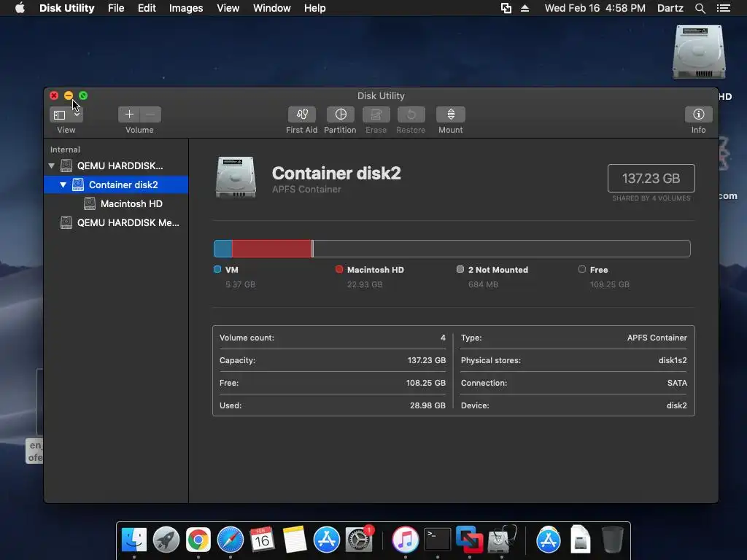Click the 'SATA' Connection value
Image resolution: width=747 pixels, height=560 pixels.
click(677, 383)
